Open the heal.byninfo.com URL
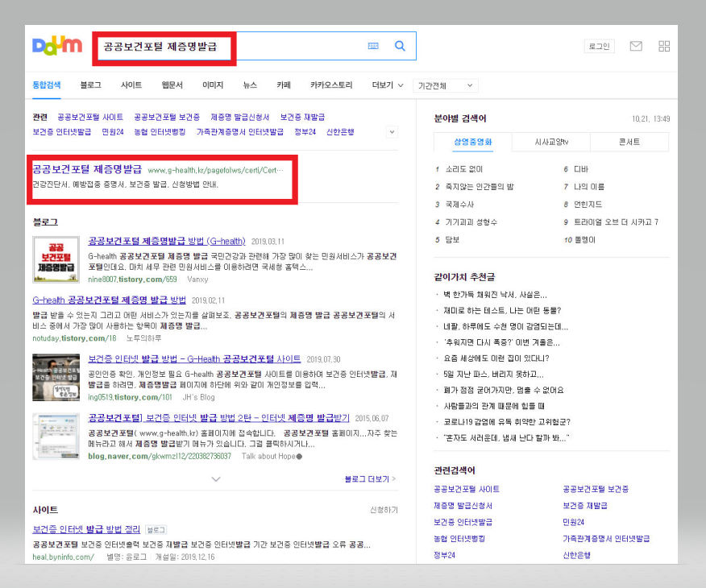The width and height of the screenshot is (706, 588). [x=63, y=557]
